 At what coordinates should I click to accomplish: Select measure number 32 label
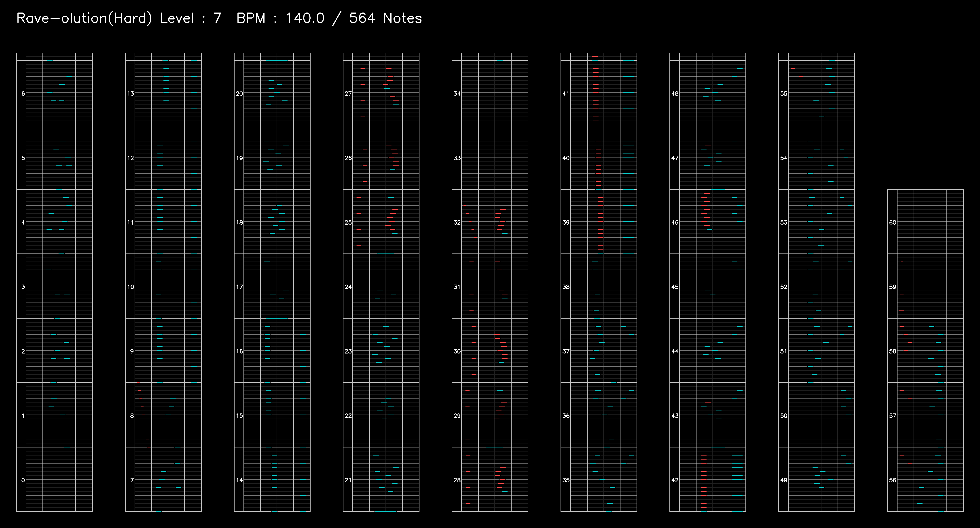(457, 222)
